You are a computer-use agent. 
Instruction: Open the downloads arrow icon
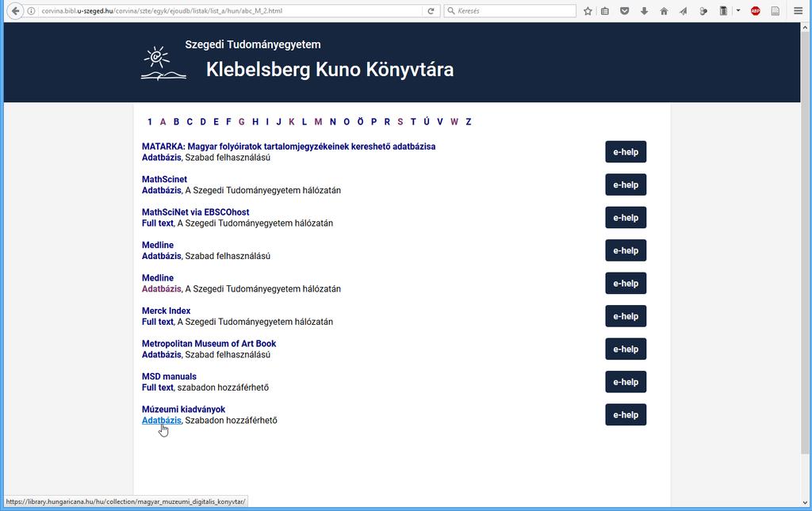644,11
